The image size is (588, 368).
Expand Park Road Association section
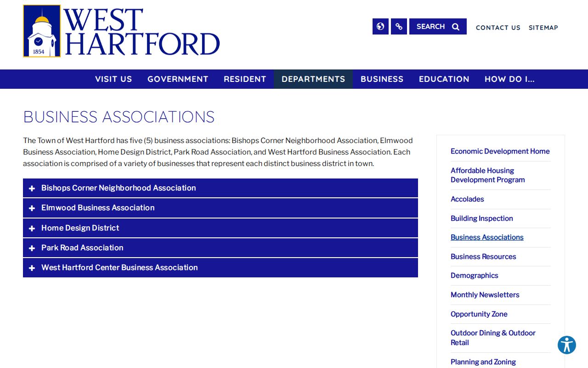220,248
